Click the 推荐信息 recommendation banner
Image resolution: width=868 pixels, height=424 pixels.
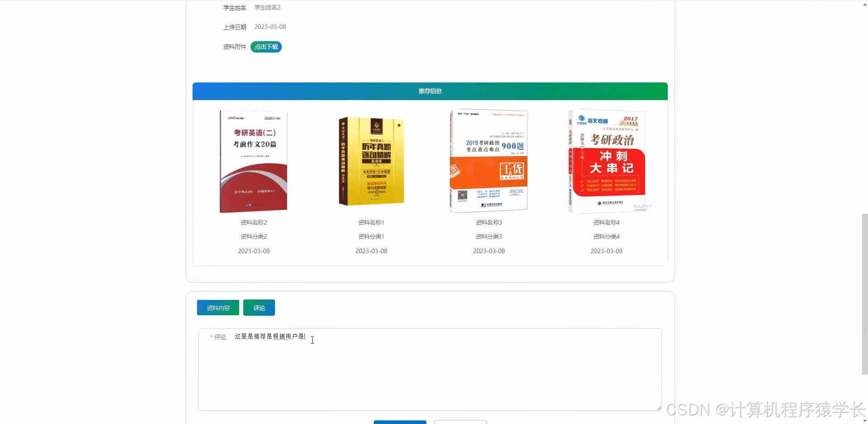coord(429,91)
